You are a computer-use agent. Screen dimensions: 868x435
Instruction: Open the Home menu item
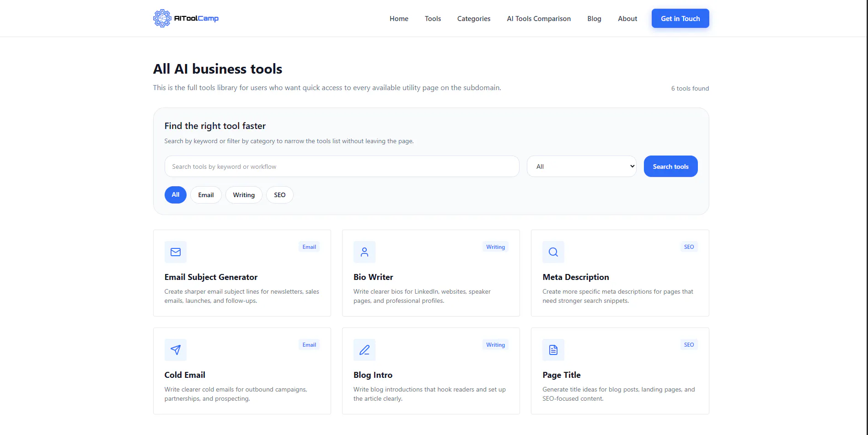coord(399,19)
